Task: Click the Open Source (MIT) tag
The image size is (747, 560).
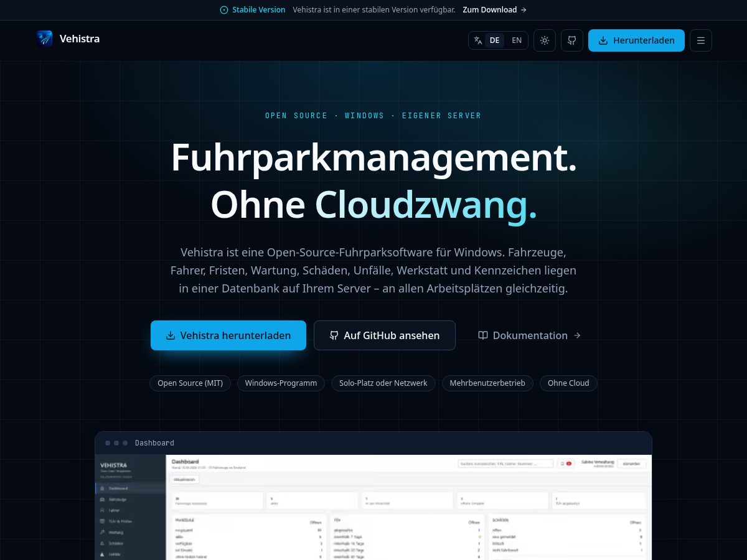Action: [x=190, y=383]
